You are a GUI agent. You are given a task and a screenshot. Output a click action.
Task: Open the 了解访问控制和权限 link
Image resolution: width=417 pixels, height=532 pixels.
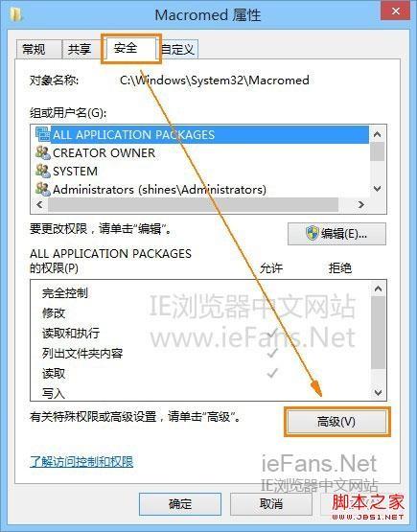pos(81,461)
